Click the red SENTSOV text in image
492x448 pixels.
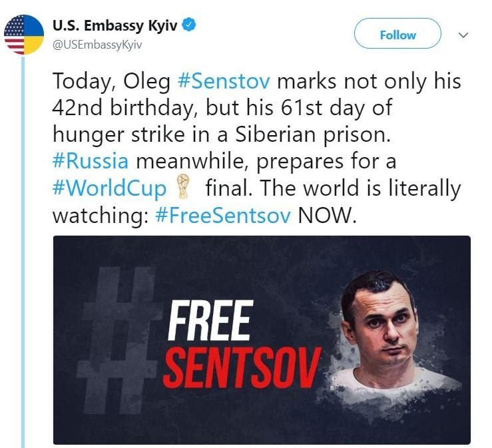click(x=242, y=367)
